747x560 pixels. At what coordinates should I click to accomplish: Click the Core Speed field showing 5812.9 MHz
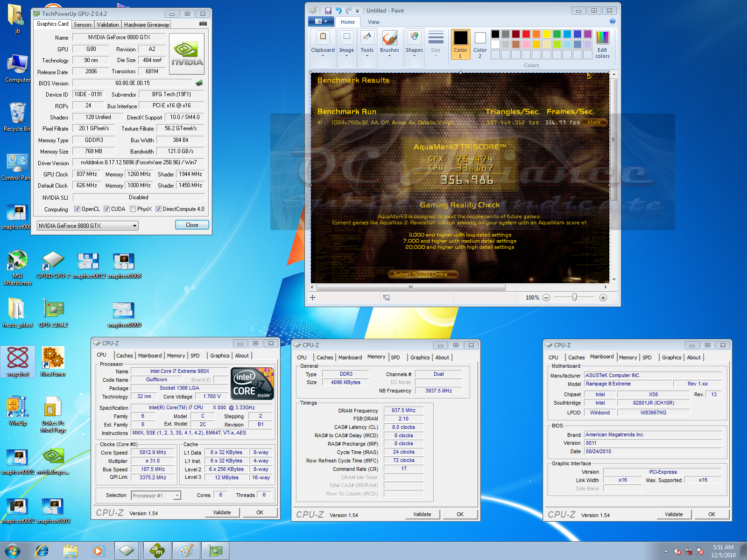click(x=153, y=453)
